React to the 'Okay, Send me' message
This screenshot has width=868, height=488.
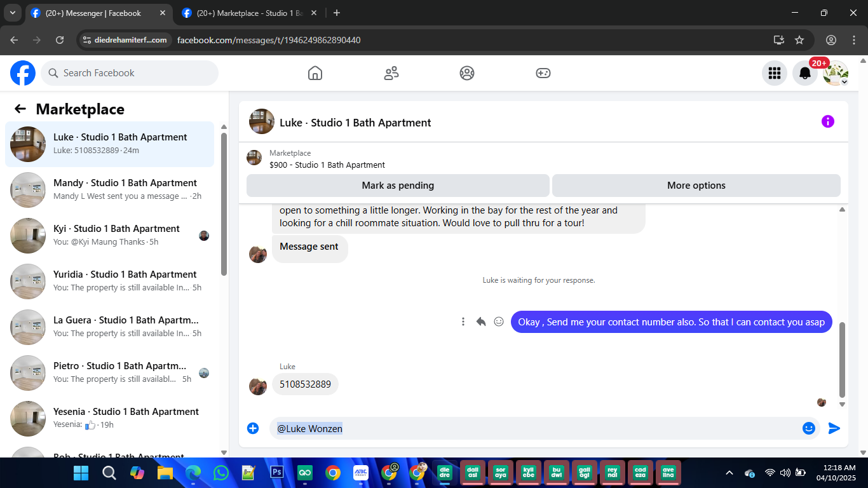pyautogui.click(x=499, y=322)
